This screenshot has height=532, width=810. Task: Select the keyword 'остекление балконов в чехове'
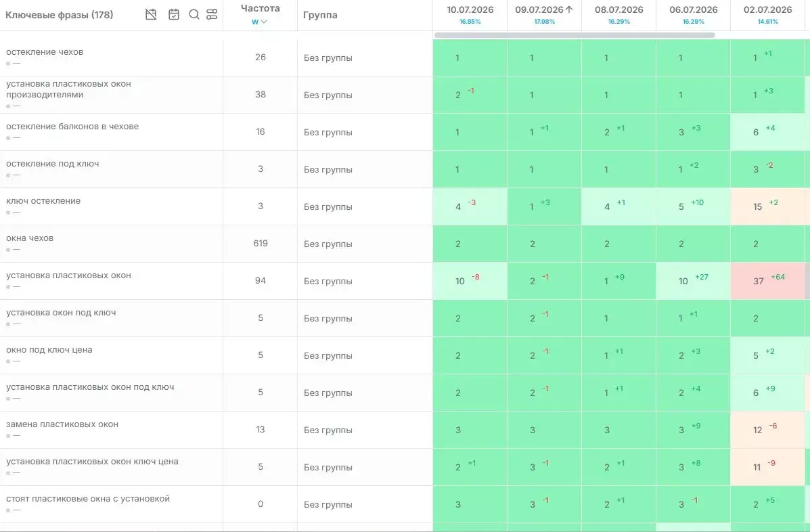click(72, 126)
